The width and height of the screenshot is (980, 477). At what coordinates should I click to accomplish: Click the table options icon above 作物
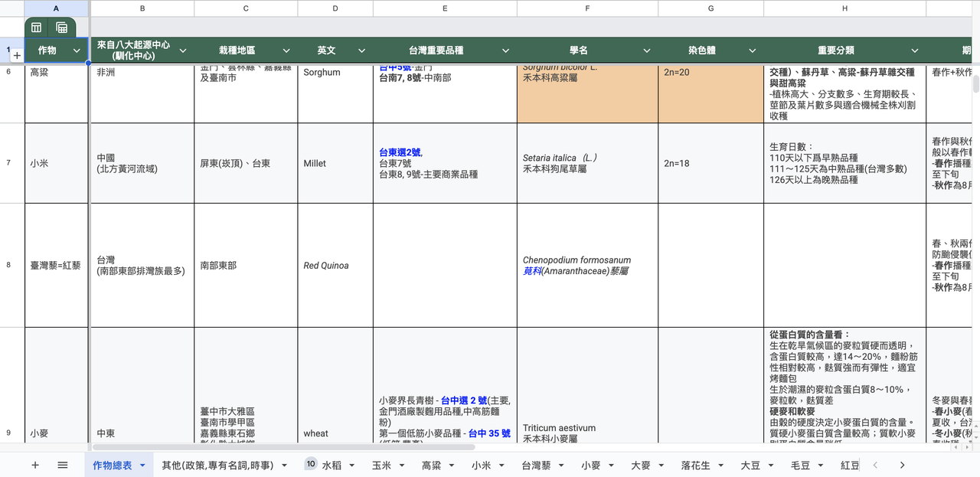37,28
